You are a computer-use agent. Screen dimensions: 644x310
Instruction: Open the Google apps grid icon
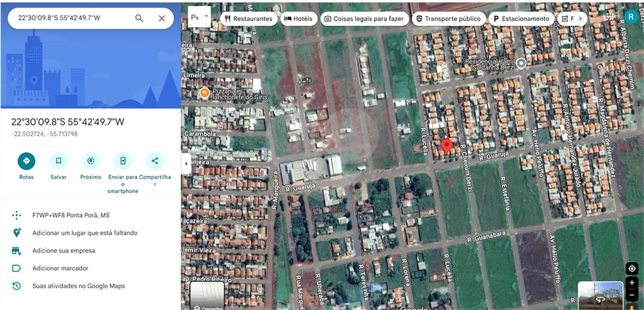(610, 17)
